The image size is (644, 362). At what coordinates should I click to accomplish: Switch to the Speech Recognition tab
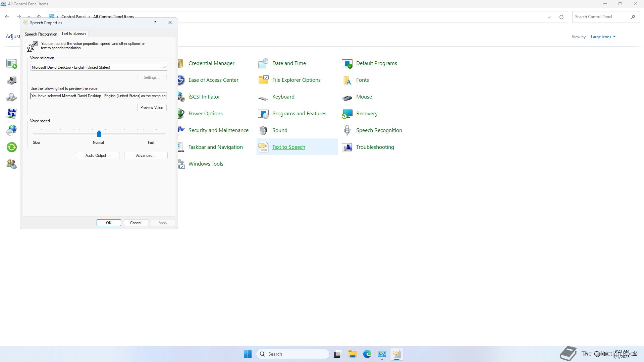tap(41, 34)
